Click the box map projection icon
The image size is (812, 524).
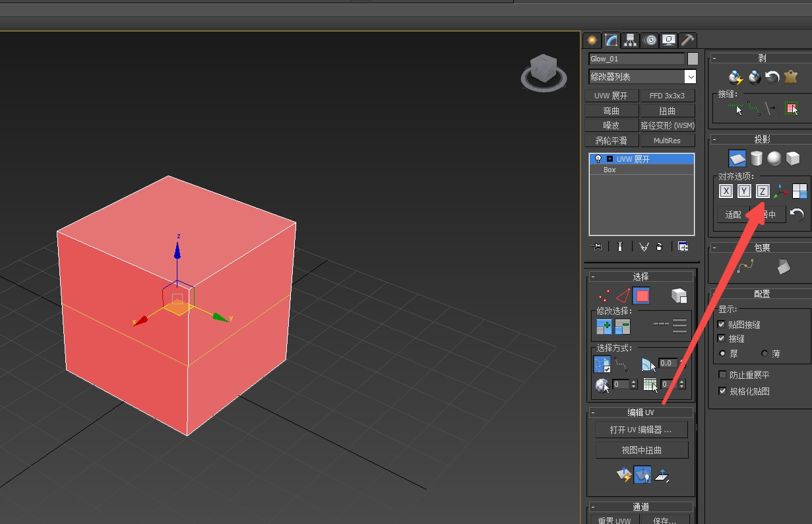(792, 158)
